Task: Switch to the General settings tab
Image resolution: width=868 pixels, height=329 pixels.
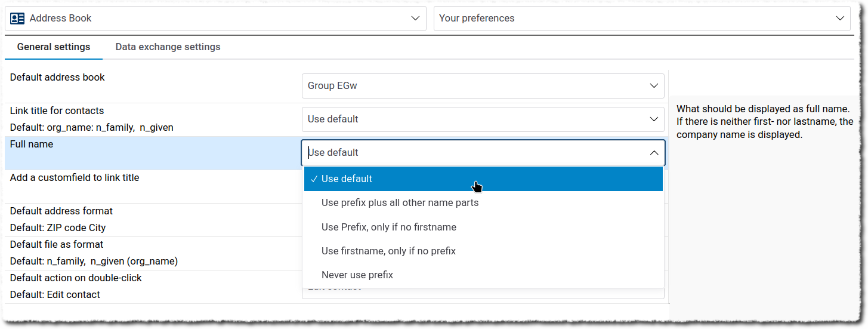Action: click(54, 47)
